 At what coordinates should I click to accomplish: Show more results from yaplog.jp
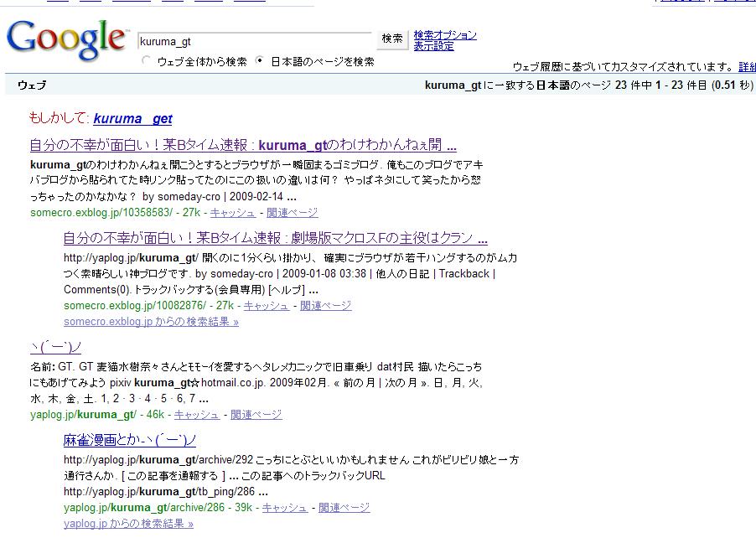pos(128,524)
